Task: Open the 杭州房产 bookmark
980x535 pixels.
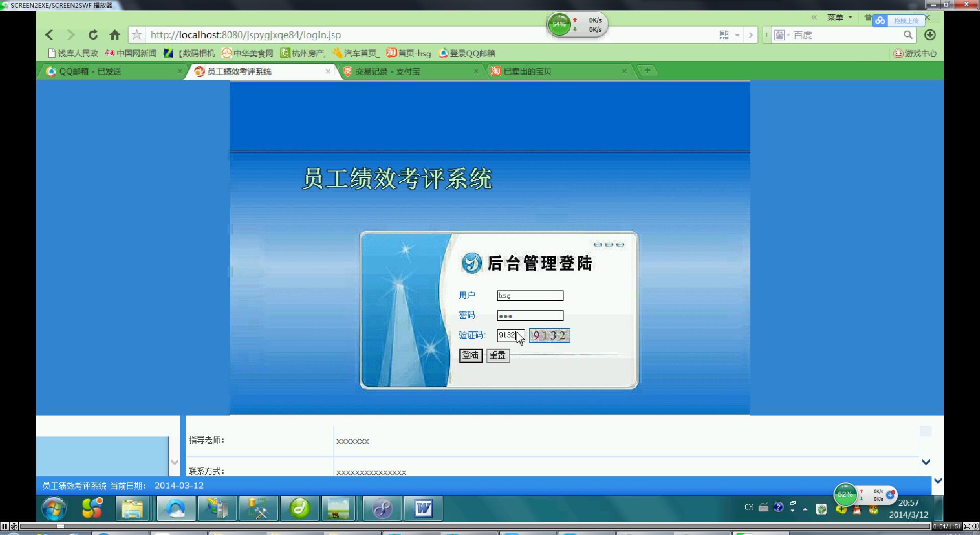Action: click(x=303, y=53)
